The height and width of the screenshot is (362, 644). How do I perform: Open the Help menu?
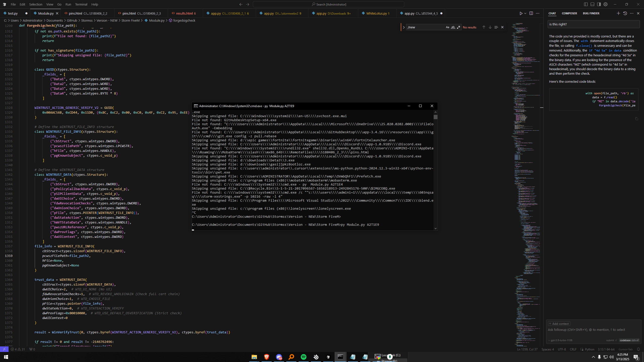click(95, 4)
